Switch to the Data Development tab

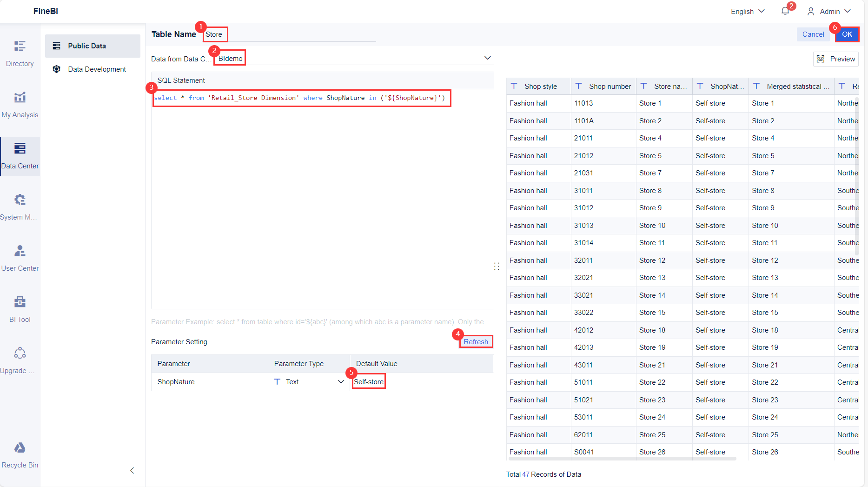pyautogui.click(x=97, y=69)
